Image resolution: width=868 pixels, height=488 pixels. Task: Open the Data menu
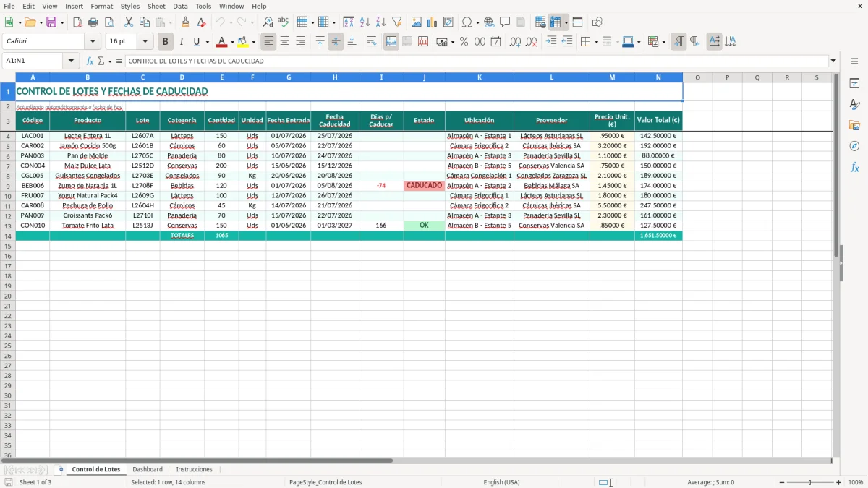[x=180, y=6]
